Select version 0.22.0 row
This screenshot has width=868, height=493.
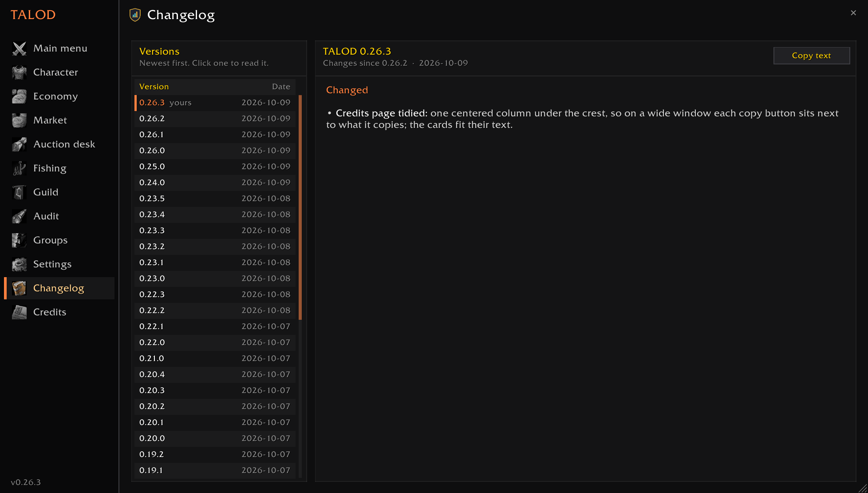(215, 342)
